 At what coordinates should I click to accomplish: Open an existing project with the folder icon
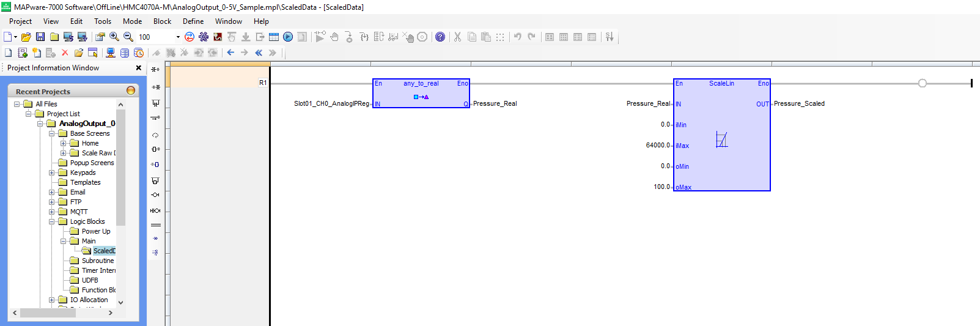(26, 37)
